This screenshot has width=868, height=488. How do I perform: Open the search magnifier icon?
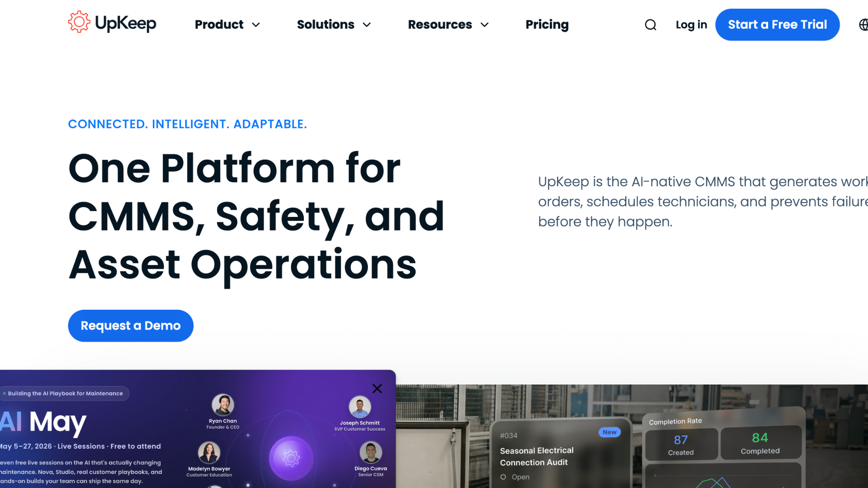[x=651, y=25]
